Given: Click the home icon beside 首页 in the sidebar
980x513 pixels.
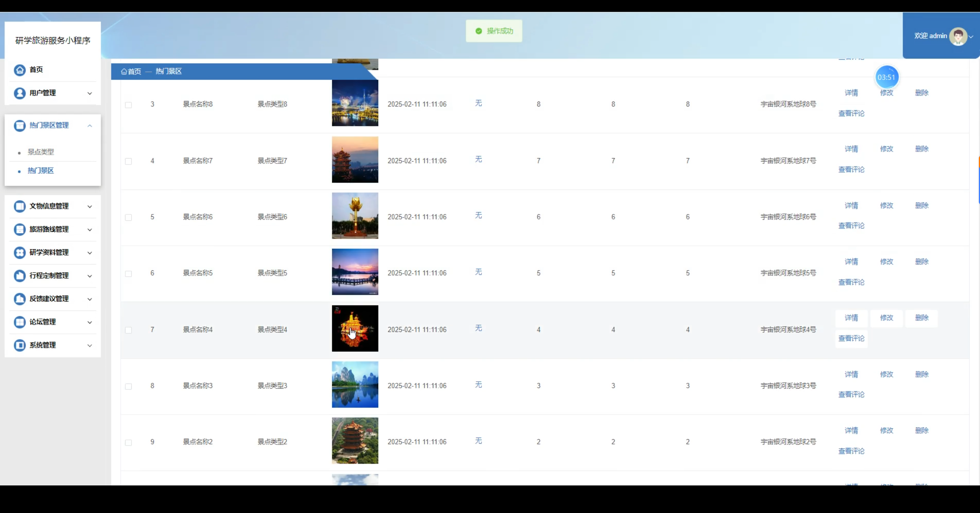Looking at the screenshot, I should point(20,70).
